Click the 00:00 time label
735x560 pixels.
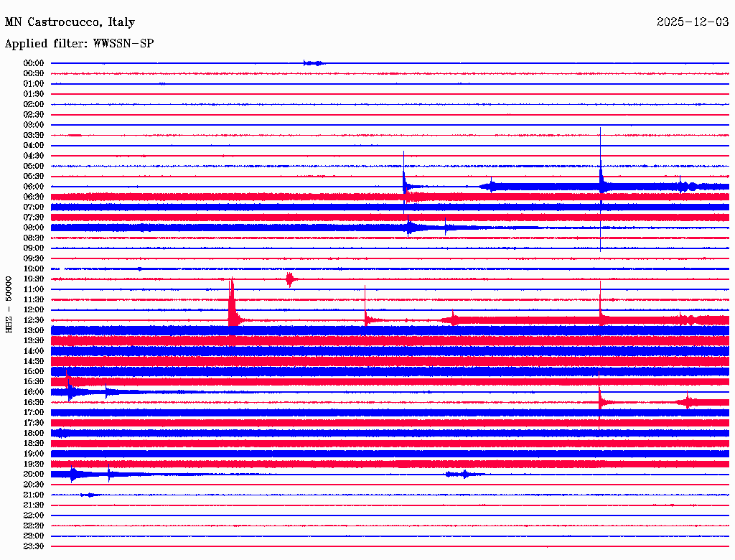click(34, 63)
